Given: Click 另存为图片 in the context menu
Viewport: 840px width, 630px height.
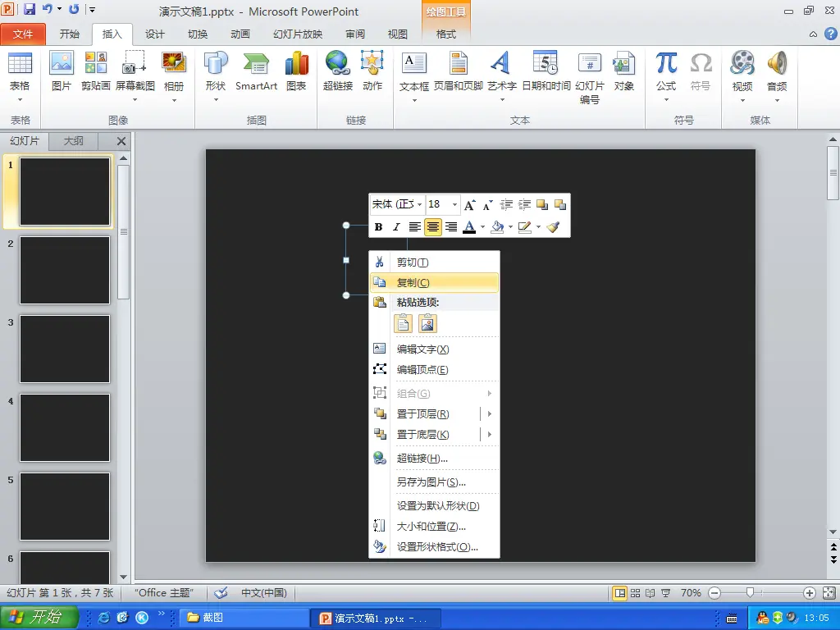Looking at the screenshot, I should 431,482.
